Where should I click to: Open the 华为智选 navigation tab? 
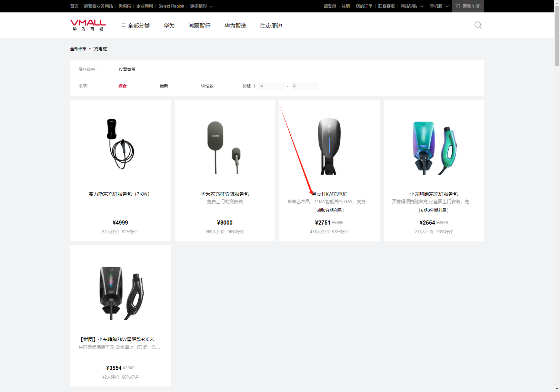point(235,25)
